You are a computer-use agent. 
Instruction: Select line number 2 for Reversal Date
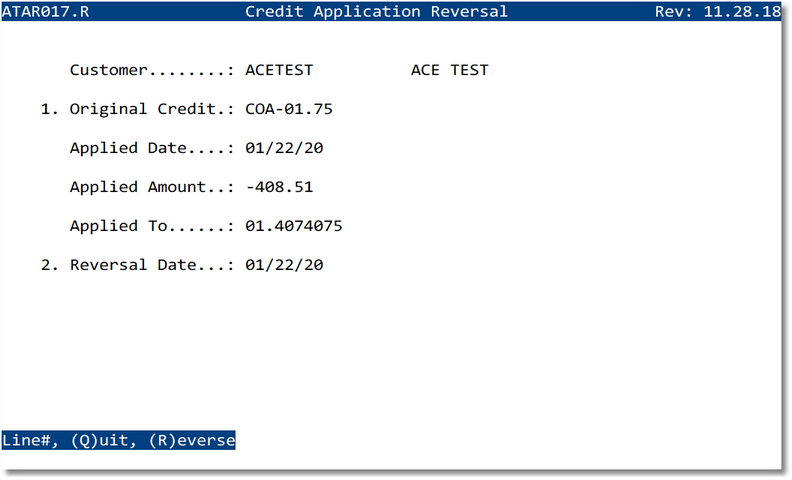[x=49, y=265]
